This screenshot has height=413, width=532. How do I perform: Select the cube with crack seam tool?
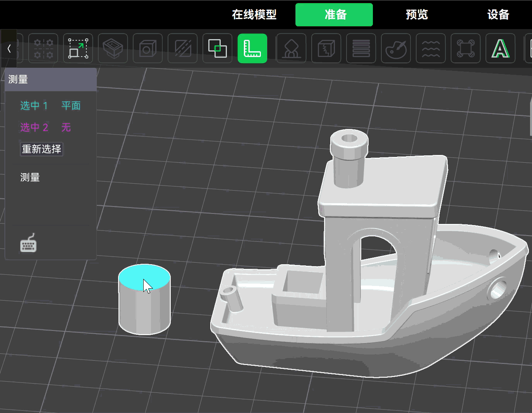pos(326,48)
